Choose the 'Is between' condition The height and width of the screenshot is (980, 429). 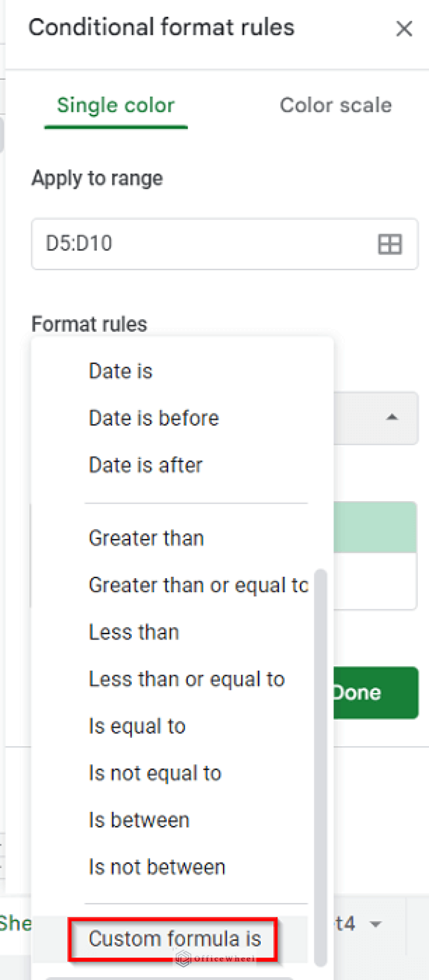coord(139,819)
